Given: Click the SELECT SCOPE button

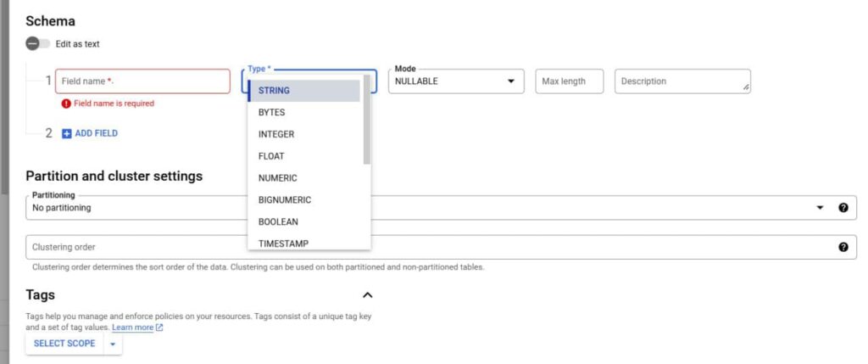Looking at the screenshot, I should pos(64,344).
